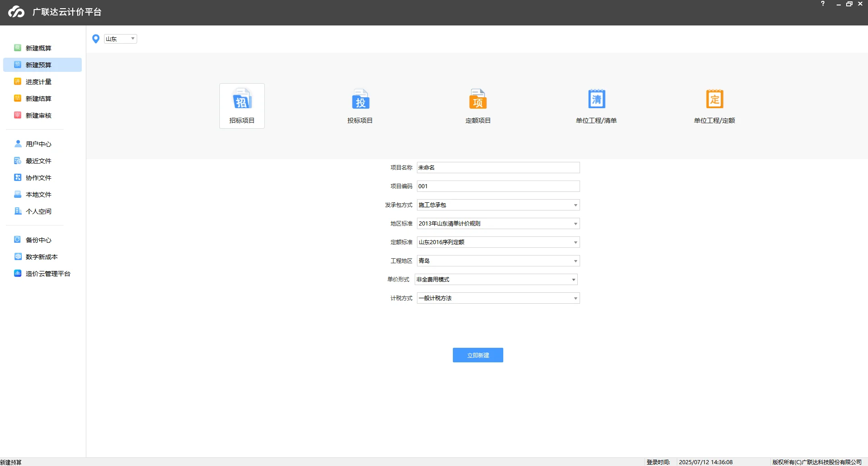The image size is (868, 466).
Task: Click the 本地文件 icon
Action: pyautogui.click(x=18, y=194)
